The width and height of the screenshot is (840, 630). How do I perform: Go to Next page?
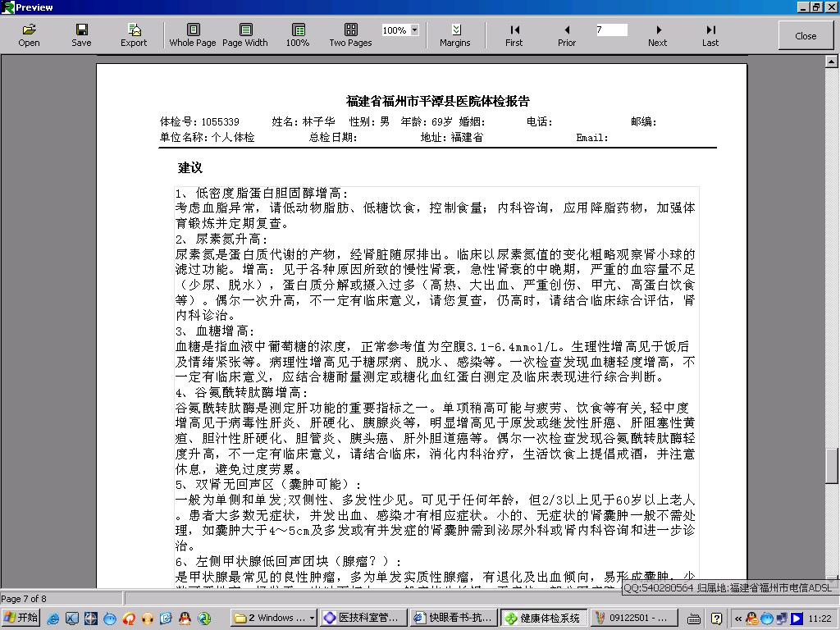657,35
